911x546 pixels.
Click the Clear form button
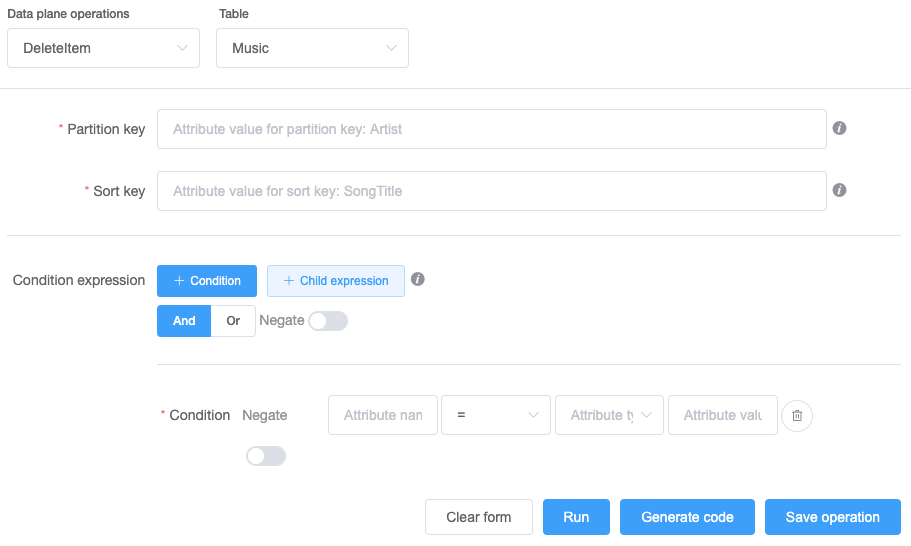pyautogui.click(x=479, y=517)
